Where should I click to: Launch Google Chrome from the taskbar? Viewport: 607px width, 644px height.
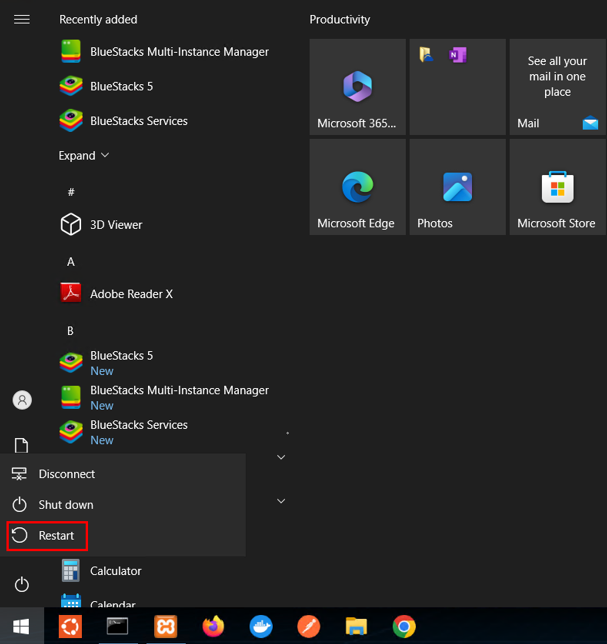click(x=404, y=626)
